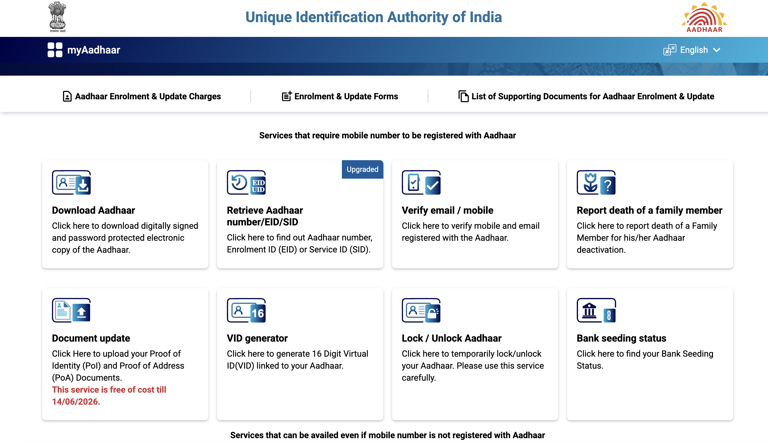768x444 pixels.
Task: Open Enrolment & Update Forms
Action: 346,97
